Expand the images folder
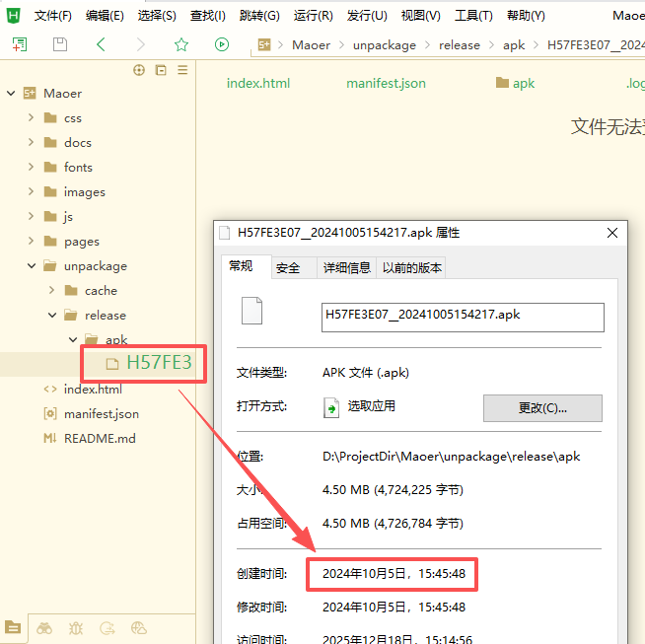Viewport: 645px width, 644px height. (32, 192)
